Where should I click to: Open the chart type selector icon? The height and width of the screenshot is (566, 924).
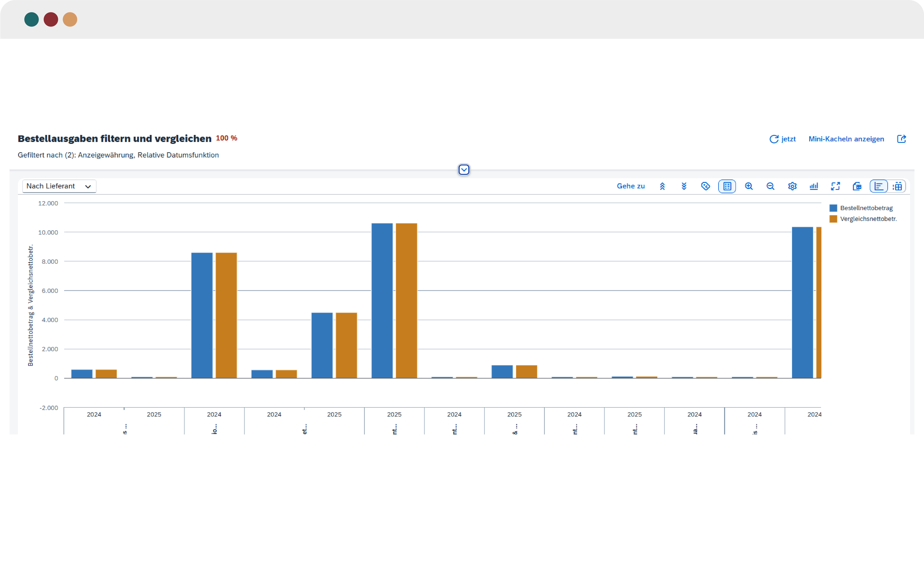pyautogui.click(x=814, y=186)
